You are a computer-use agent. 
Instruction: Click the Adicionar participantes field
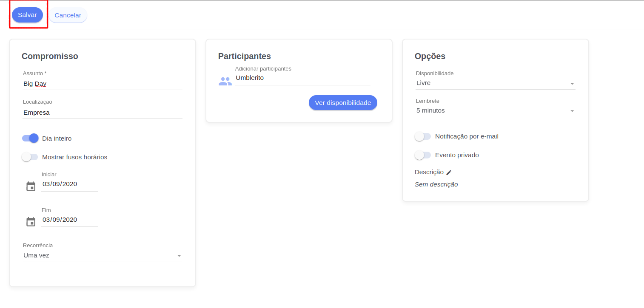[302, 78]
